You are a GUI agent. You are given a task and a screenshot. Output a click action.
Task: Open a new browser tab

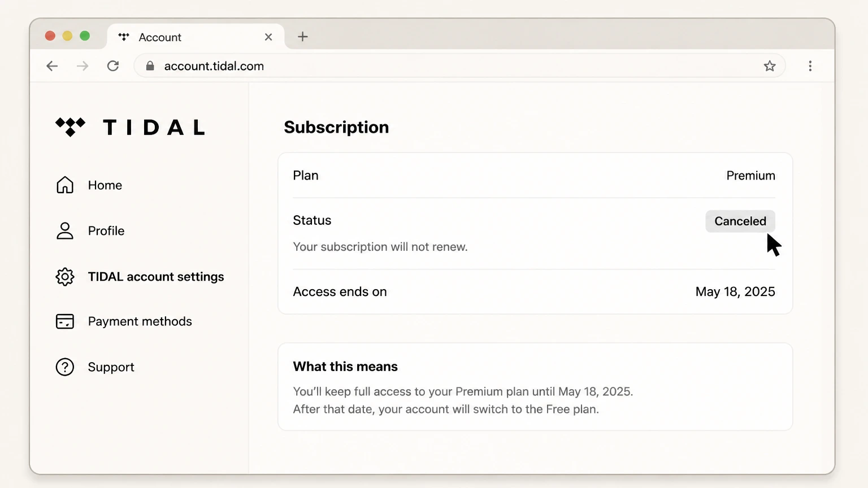[x=303, y=37]
